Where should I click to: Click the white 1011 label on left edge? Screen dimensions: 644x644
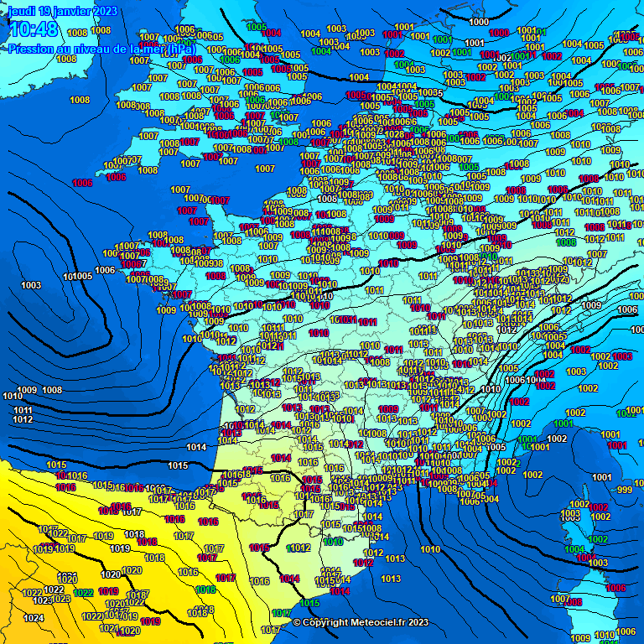coord(23,410)
